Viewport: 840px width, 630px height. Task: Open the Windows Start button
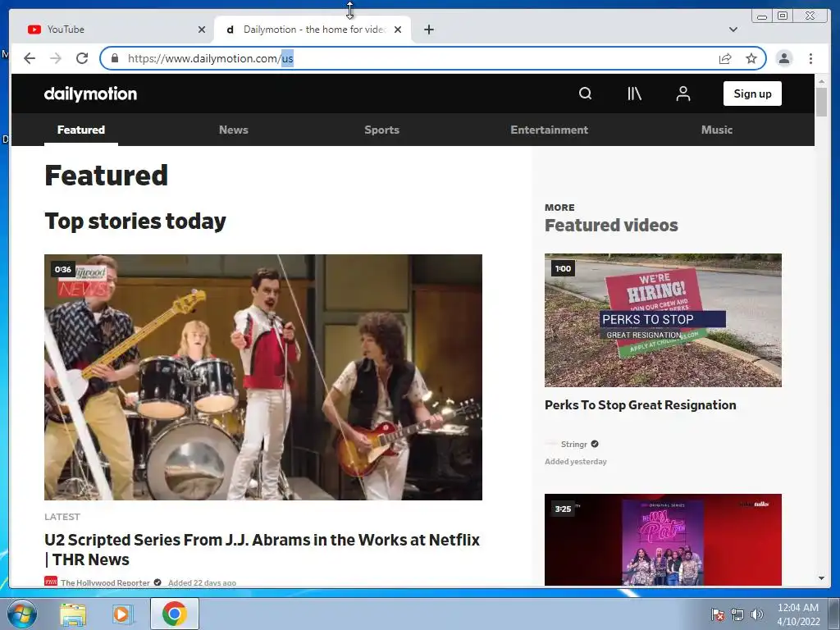pos(22,614)
